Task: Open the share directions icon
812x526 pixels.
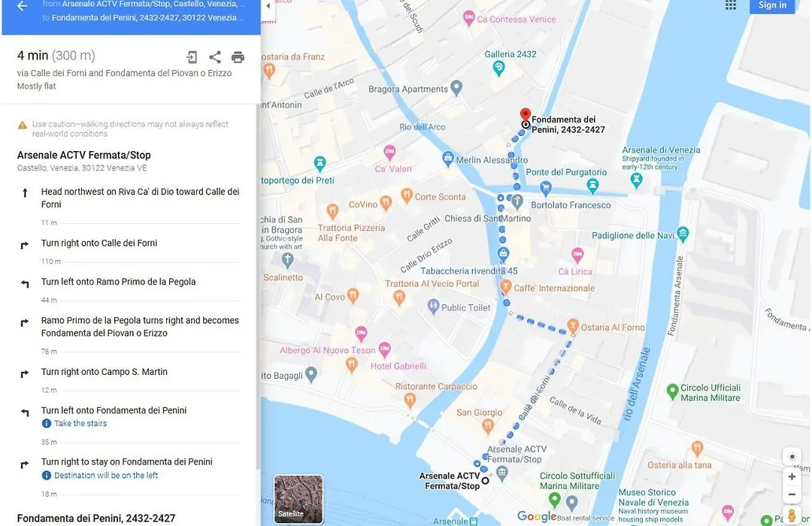Action: (x=215, y=57)
